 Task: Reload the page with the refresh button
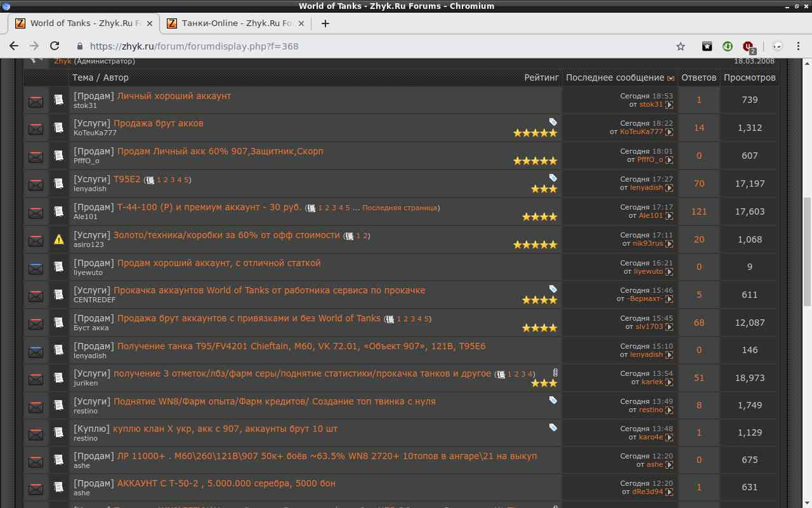55,46
